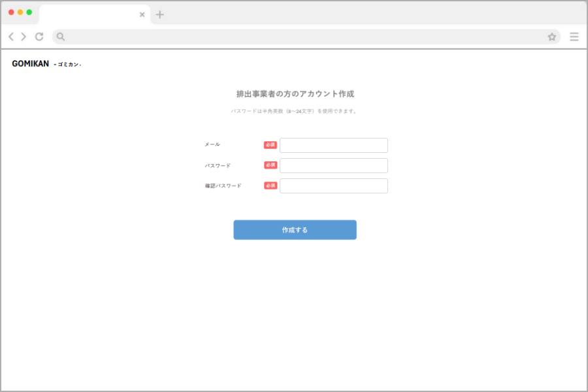Open the browser hamburger menu
The width and height of the screenshot is (588, 392).
pos(574,37)
